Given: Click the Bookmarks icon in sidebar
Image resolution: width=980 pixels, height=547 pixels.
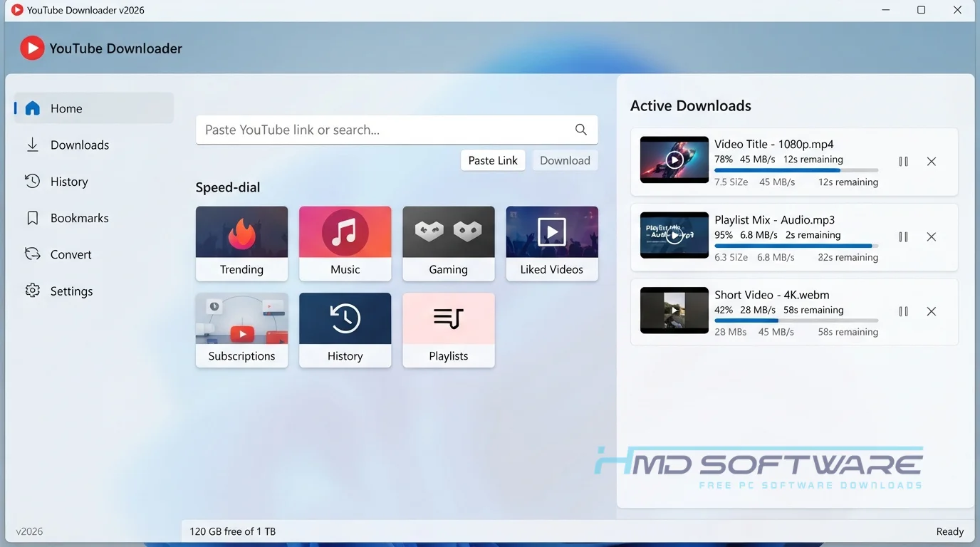Looking at the screenshot, I should [x=33, y=218].
